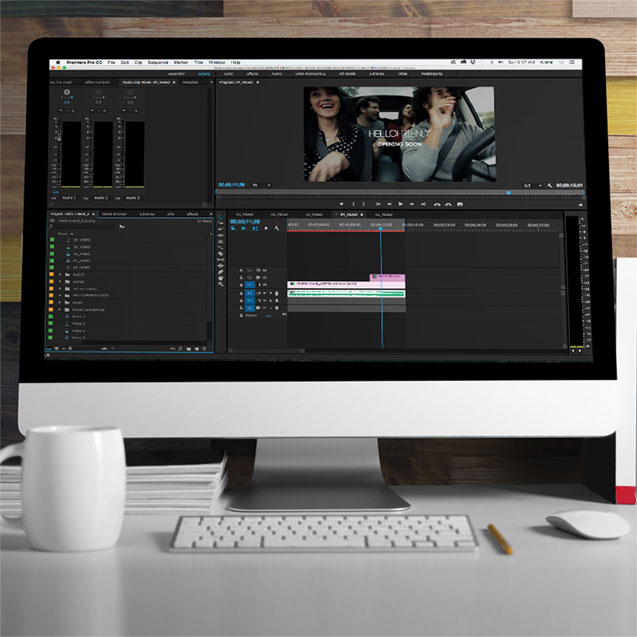Open the Media Browser panel tab

(x=112, y=214)
